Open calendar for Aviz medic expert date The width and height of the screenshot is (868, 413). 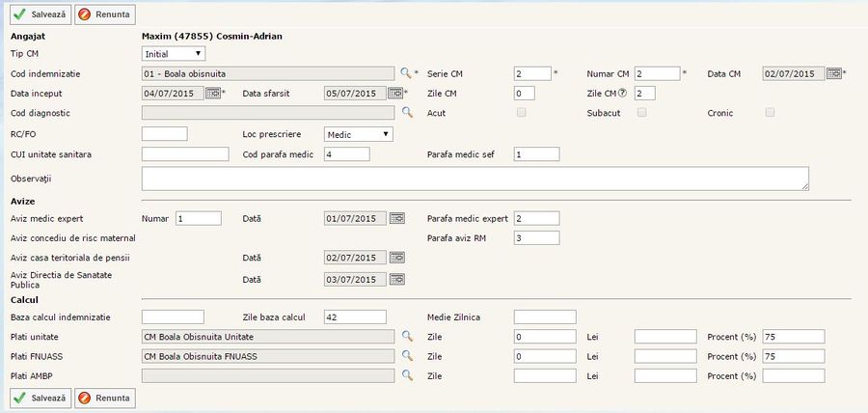[x=396, y=218]
